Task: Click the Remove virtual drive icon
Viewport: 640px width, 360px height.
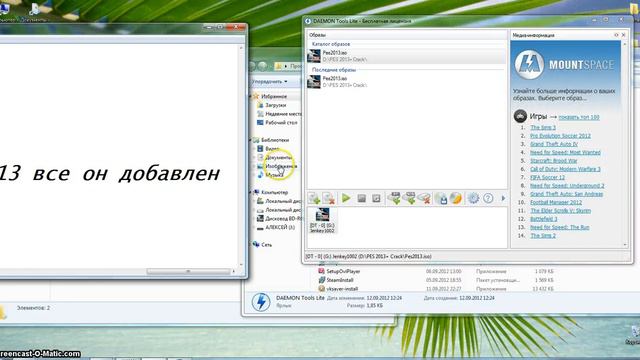Action: (424, 198)
